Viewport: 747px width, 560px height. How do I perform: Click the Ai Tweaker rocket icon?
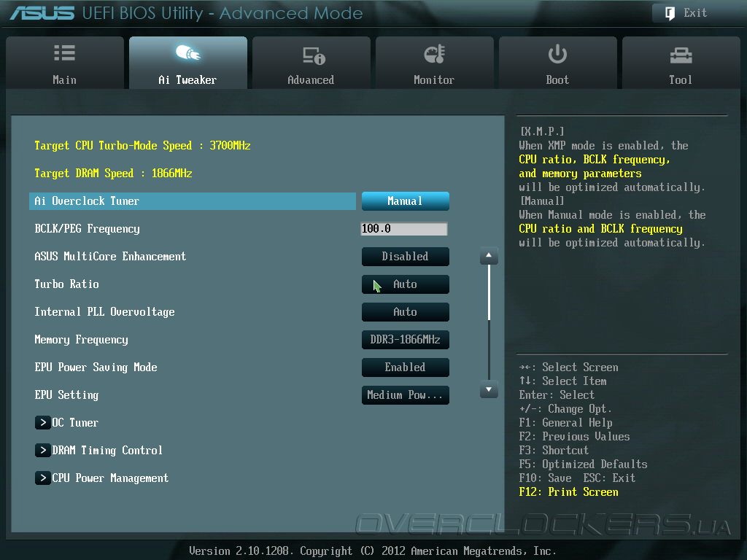click(x=187, y=52)
